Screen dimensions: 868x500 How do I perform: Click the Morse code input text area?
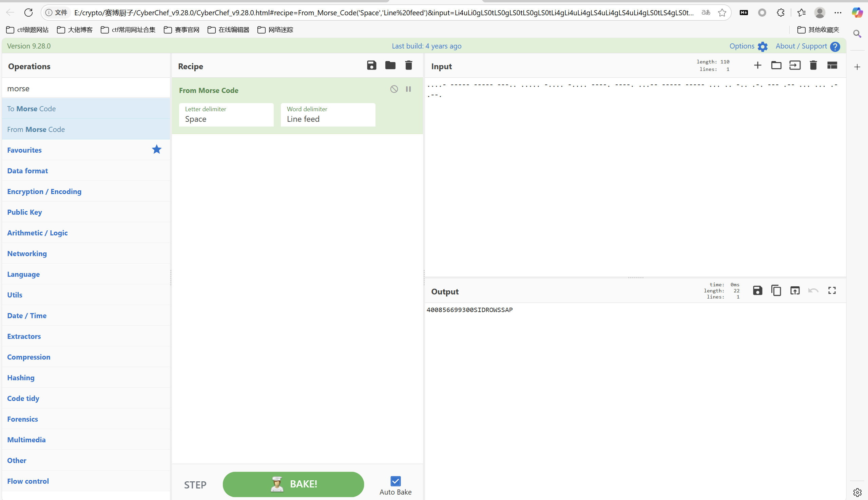tap(635, 177)
